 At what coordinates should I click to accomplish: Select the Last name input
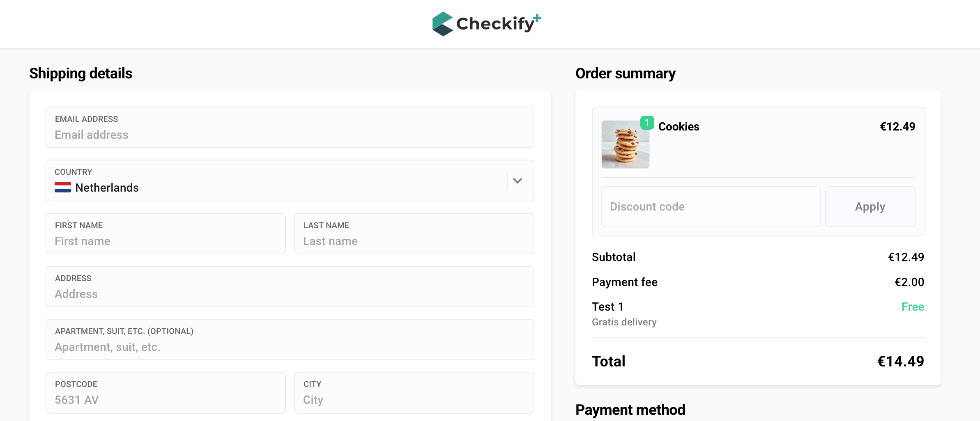point(414,241)
